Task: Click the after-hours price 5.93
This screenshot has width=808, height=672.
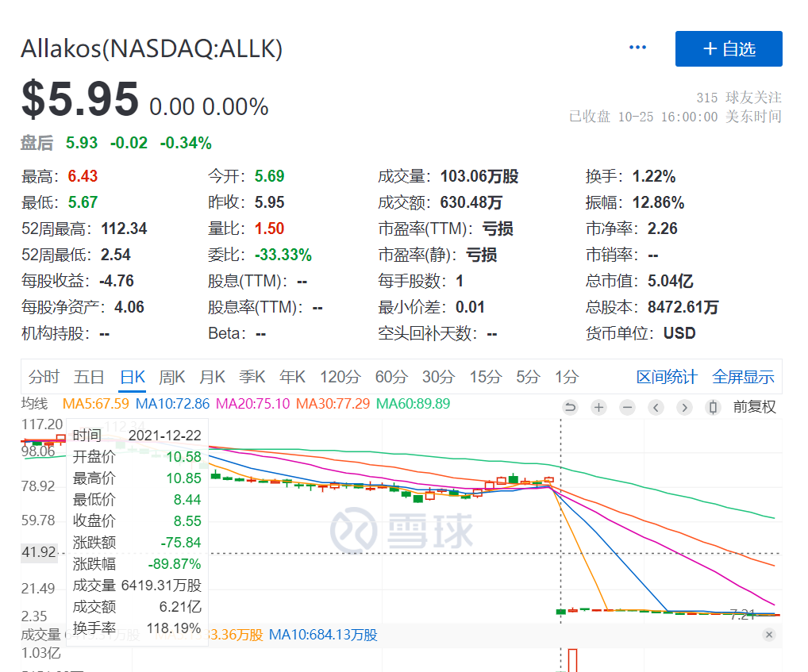Action: 82,143
